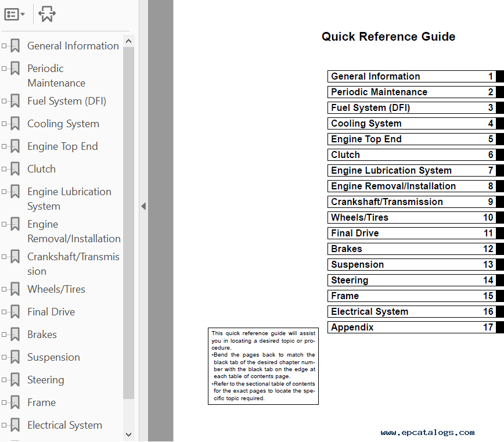Click the bookmark icon beside Clutch
504x442 pixels.
pyautogui.click(x=15, y=170)
